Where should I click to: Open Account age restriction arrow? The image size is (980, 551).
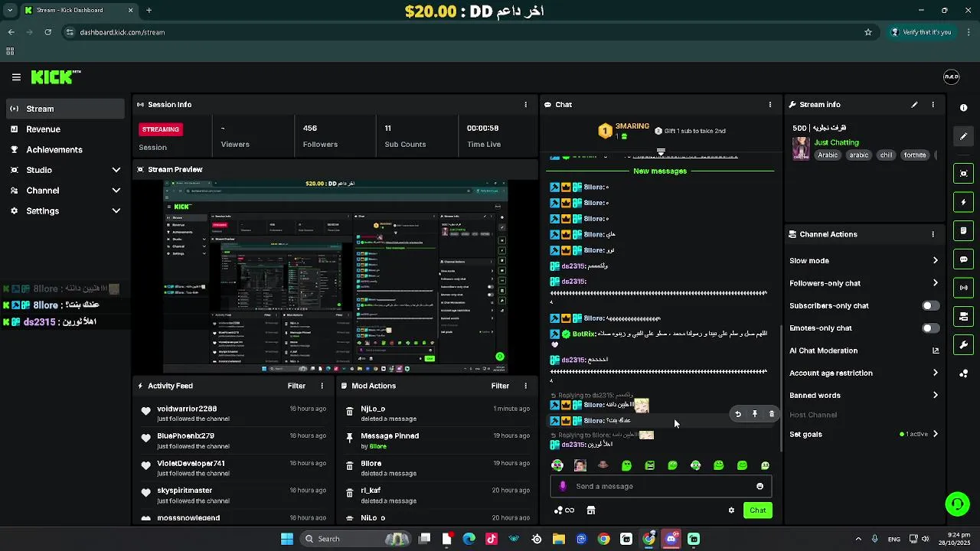click(x=935, y=373)
